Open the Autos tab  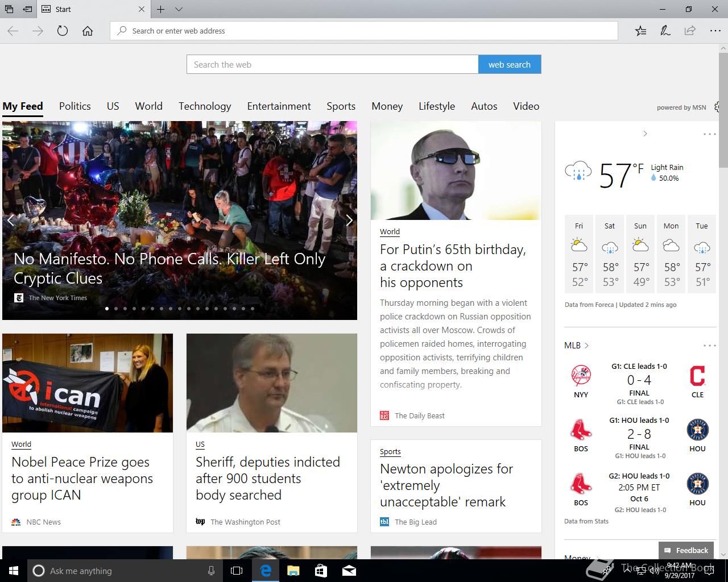484,106
